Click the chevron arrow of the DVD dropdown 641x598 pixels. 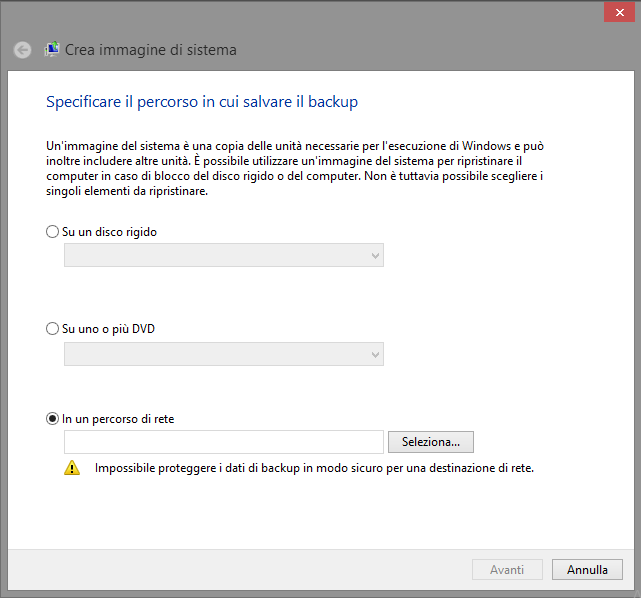coord(375,354)
